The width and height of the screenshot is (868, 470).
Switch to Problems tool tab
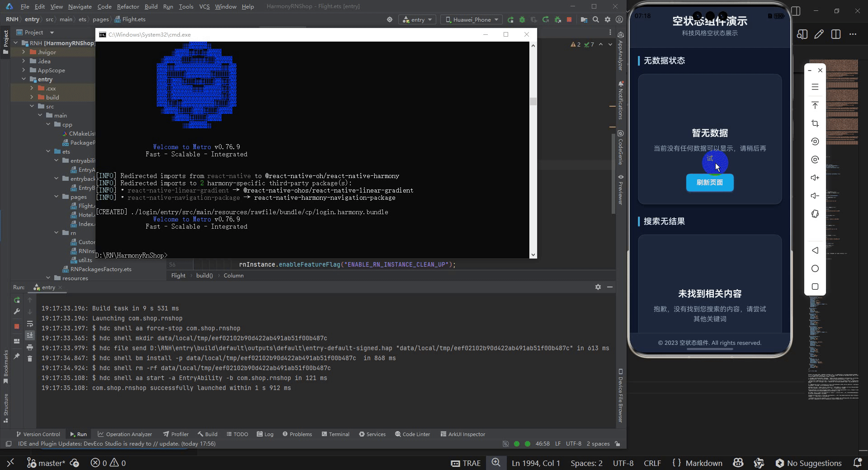click(297, 434)
